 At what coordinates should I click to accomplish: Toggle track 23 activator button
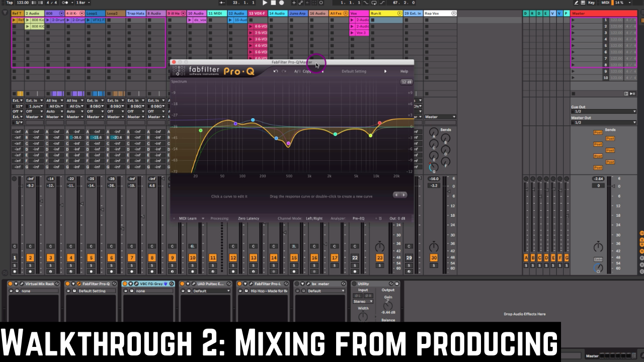(380, 258)
